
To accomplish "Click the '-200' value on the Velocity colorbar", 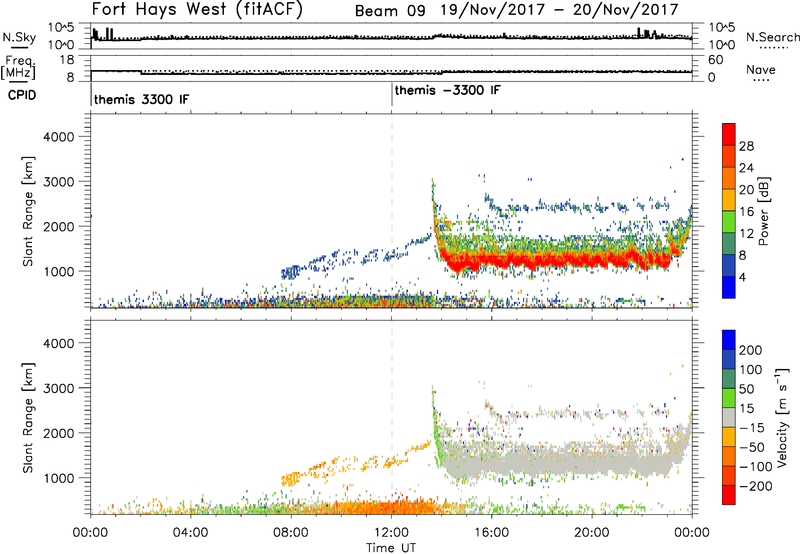I will click(x=756, y=486).
